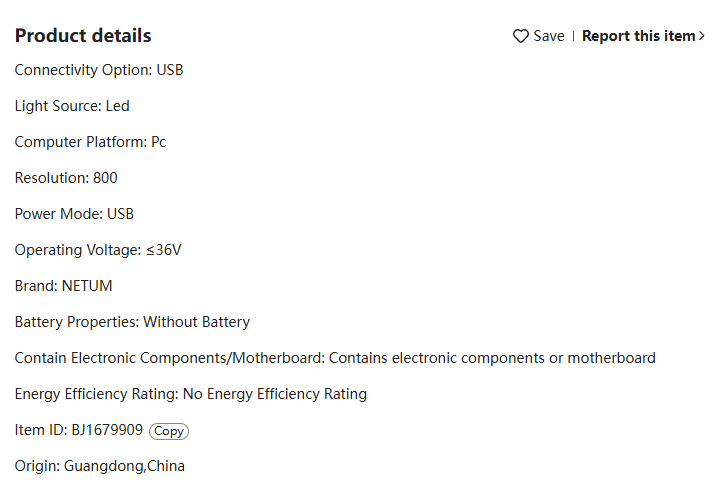Click the Operating Voltage ≤36V text
Image resolution: width=717 pixels, height=488 pixels.
coord(98,250)
